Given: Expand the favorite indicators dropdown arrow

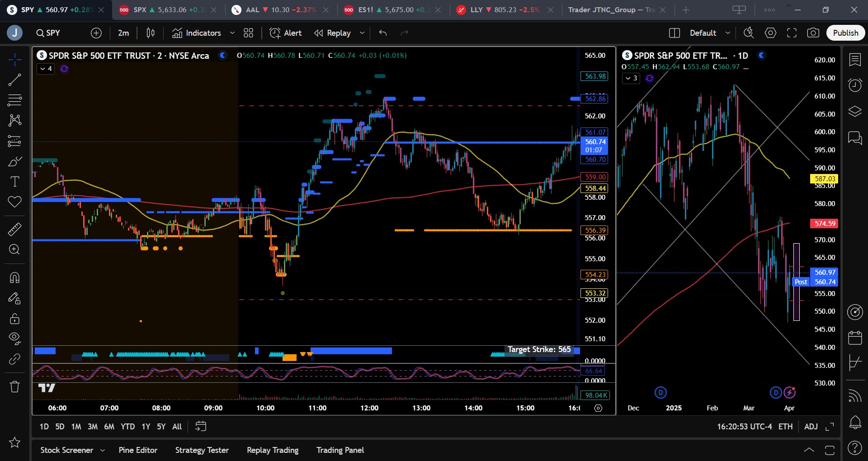Looking at the screenshot, I should click(x=232, y=33).
